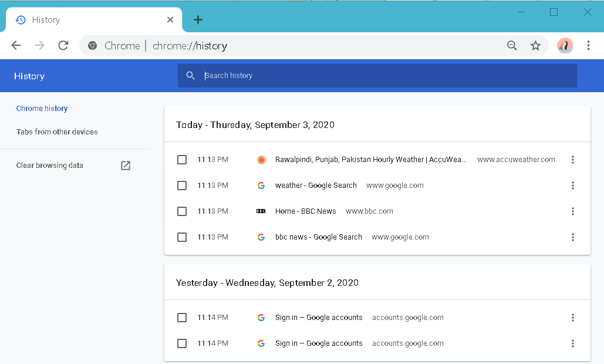The image size is (604, 364).
Task: Open a new tab with plus button
Action: pyautogui.click(x=198, y=20)
